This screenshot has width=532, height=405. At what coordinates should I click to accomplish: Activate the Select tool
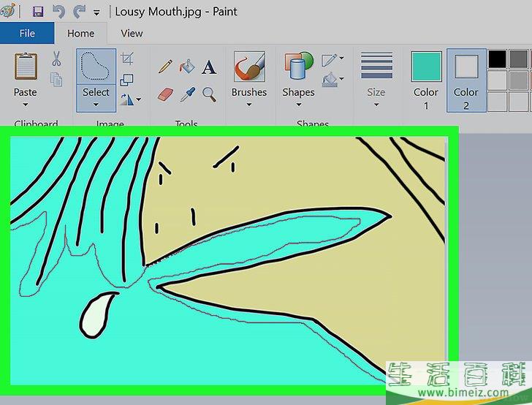96,67
